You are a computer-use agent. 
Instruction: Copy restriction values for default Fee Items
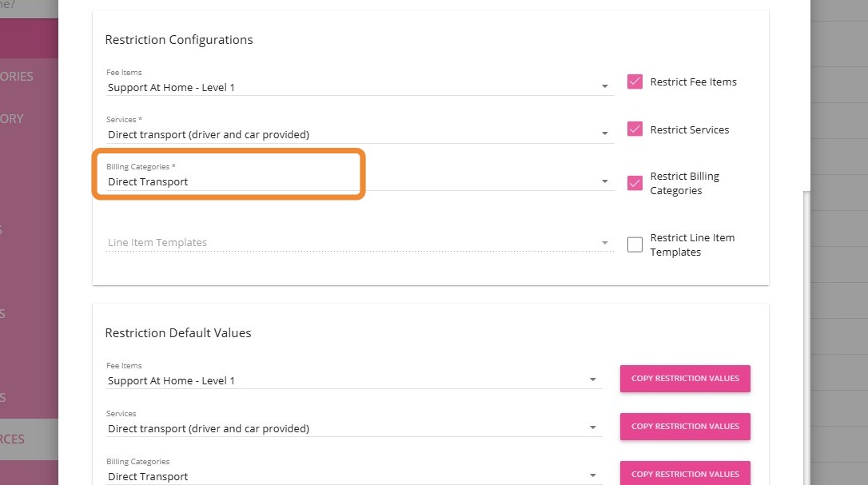[685, 379]
